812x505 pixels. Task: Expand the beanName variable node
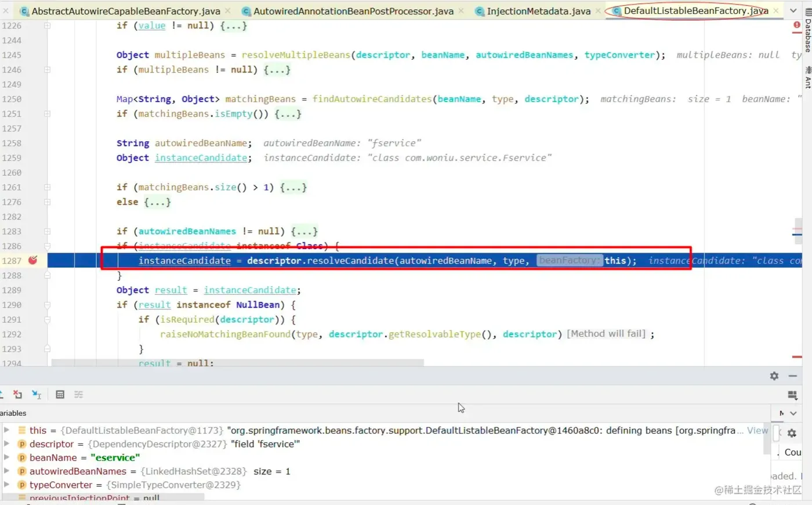[6, 457]
